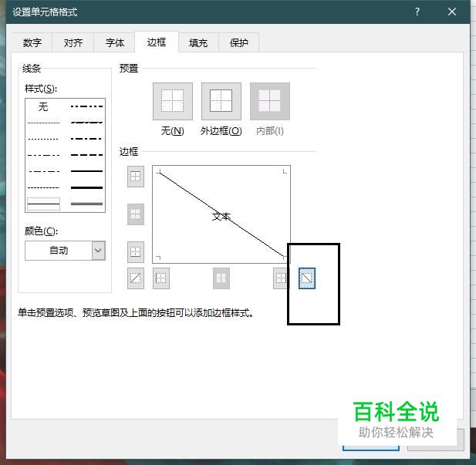Select the medium dash-dot-dot line style

click(87, 106)
